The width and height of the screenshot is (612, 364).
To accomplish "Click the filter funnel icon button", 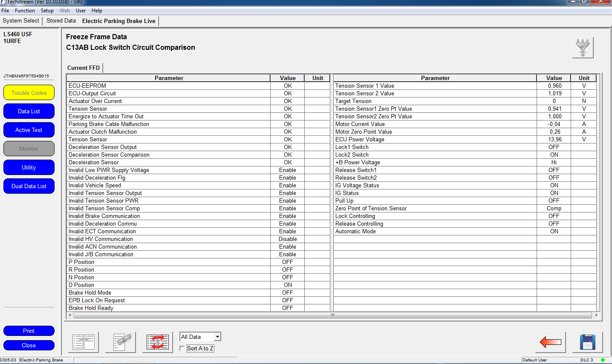I will coord(583,48).
